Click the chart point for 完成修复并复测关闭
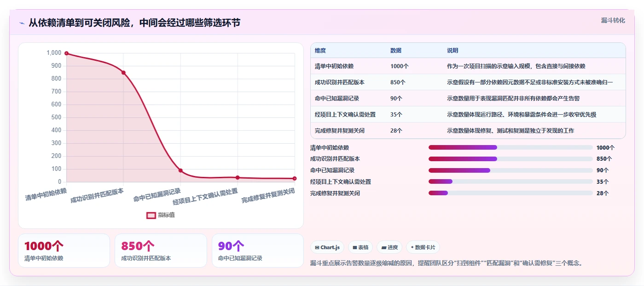 tap(295, 178)
